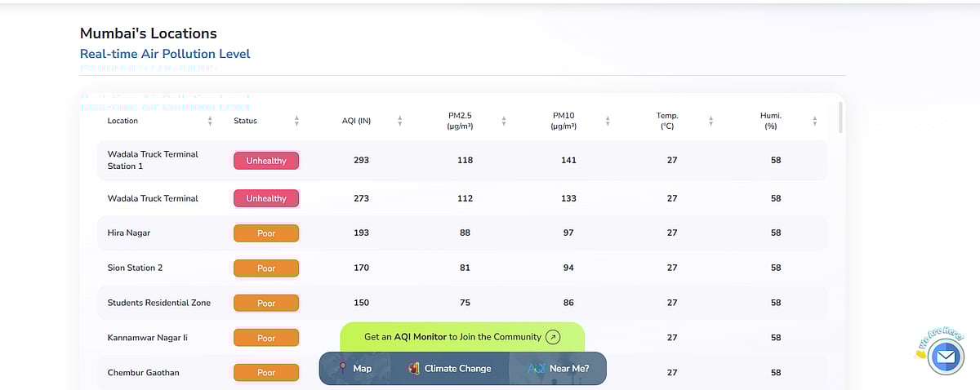
Task: Click Get an AQI Monitor banner
Action: click(x=452, y=337)
